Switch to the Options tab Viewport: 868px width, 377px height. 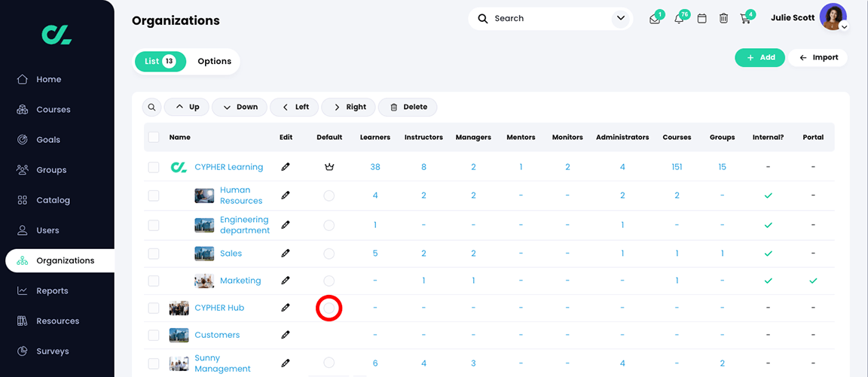pos(214,62)
